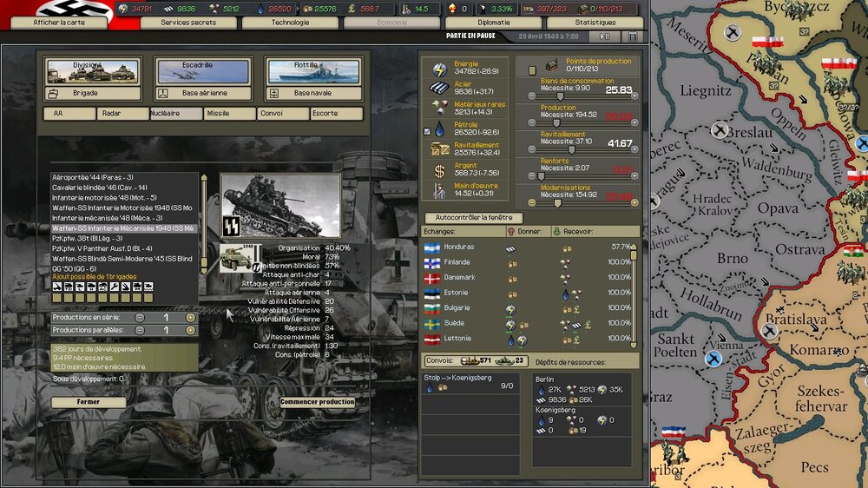
Task: Tick the first brigade slot box
Action: pos(57,298)
